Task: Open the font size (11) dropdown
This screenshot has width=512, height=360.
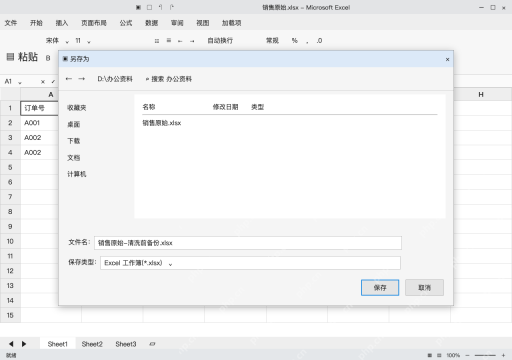Action: click(89, 42)
